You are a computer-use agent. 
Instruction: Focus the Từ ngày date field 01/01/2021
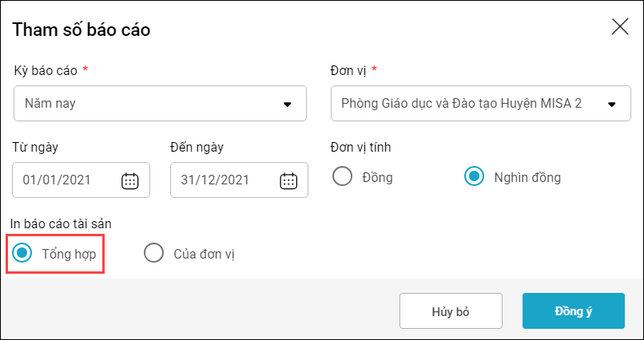click(x=81, y=180)
